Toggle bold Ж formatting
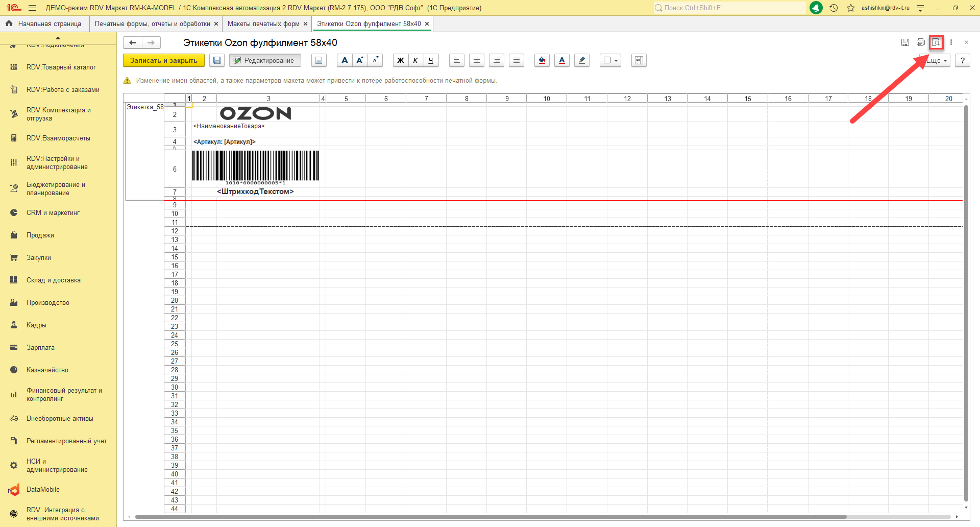 [401, 60]
